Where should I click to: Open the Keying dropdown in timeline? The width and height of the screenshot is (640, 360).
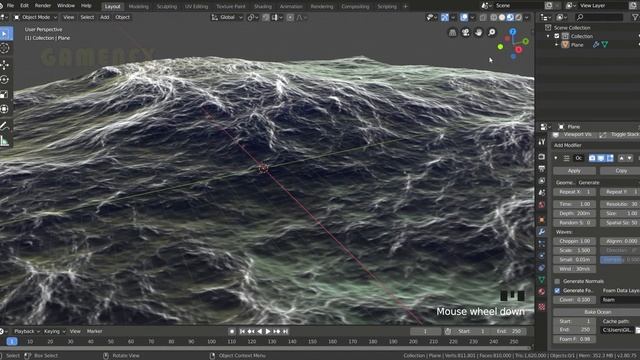pos(54,331)
